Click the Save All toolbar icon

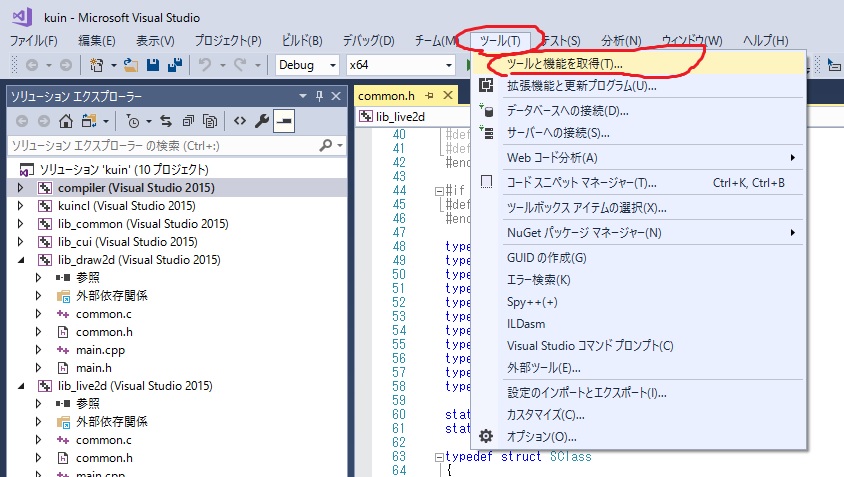[x=173, y=65]
